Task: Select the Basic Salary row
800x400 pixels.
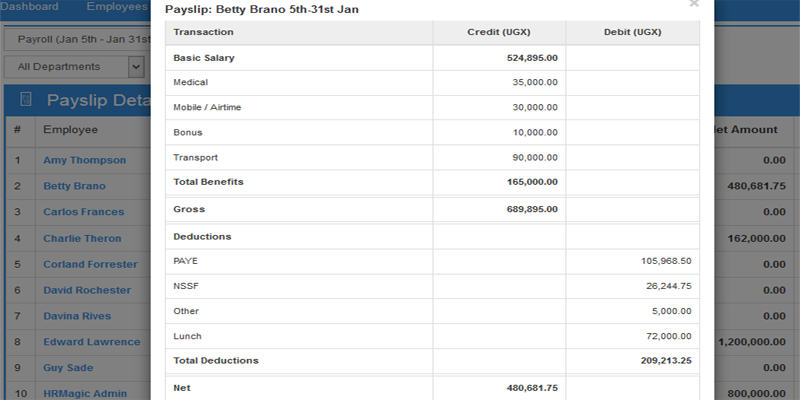Action: point(432,58)
